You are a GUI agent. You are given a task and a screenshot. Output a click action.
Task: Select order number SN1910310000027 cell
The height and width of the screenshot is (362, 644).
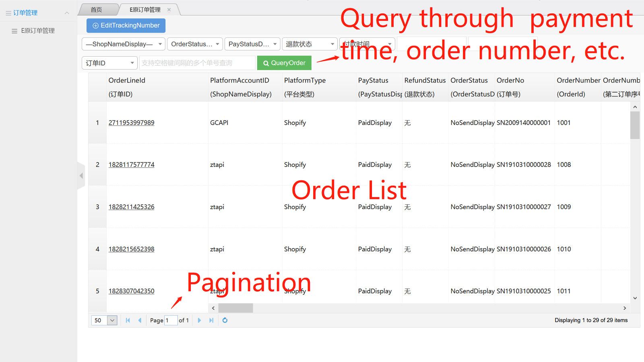[524, 207]
